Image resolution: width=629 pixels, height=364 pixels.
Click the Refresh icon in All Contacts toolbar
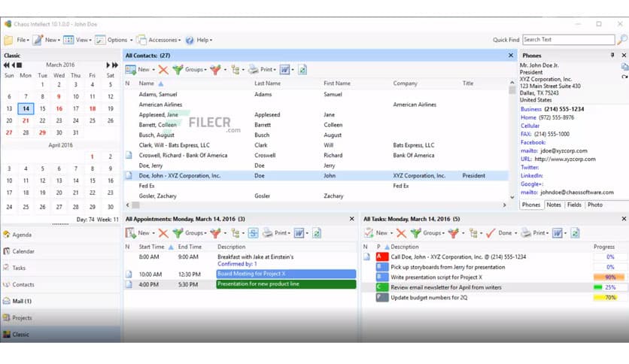[x=302, y=69]
